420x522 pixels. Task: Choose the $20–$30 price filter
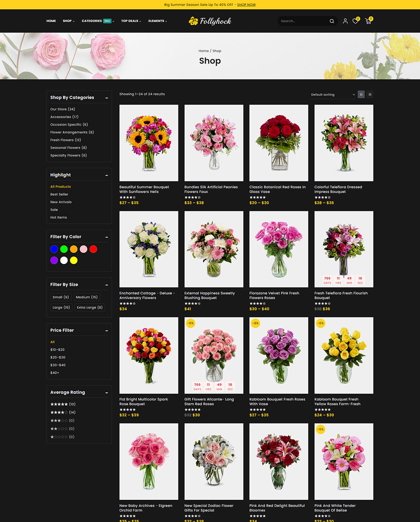click(x=57, y=357)
